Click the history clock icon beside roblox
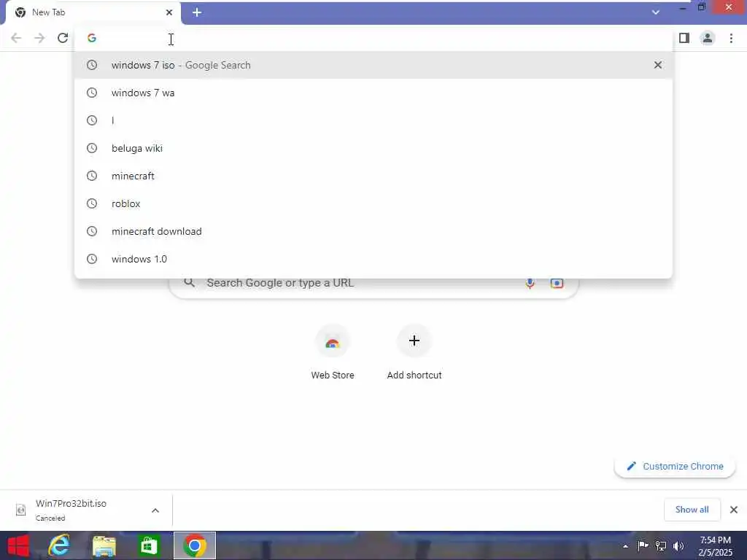 (92, 203)
